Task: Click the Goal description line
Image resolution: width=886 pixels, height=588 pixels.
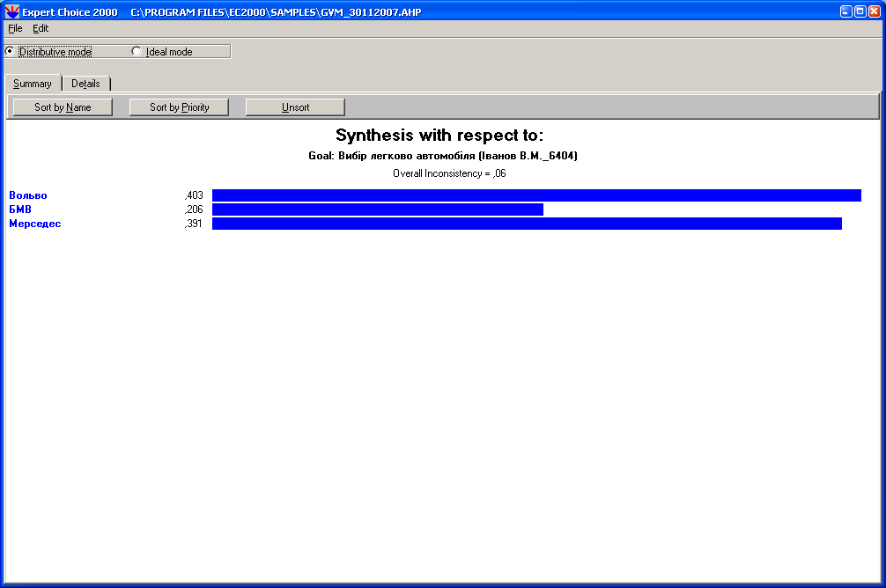Action: tap(443, 156)
